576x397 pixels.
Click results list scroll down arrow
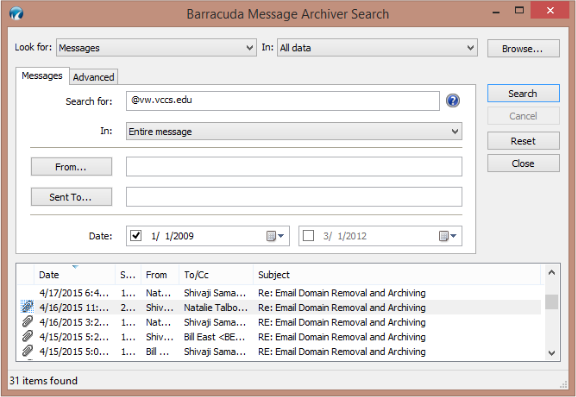(551, 353)
